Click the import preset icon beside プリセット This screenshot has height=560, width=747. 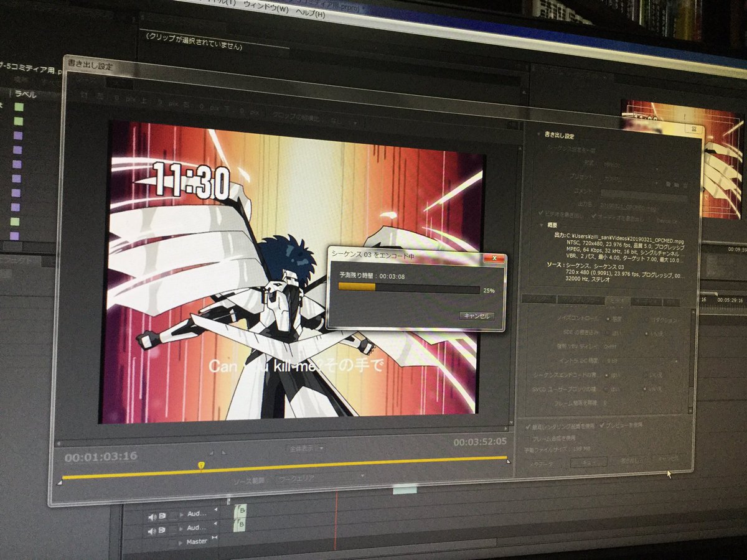677,185
